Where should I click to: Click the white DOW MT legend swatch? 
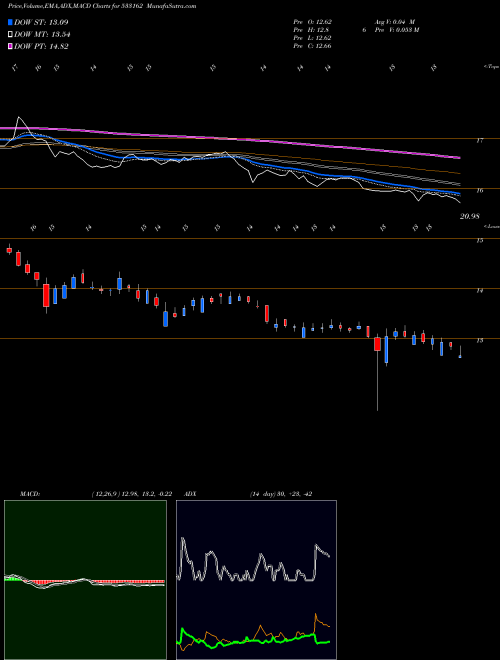click(10, 35)
